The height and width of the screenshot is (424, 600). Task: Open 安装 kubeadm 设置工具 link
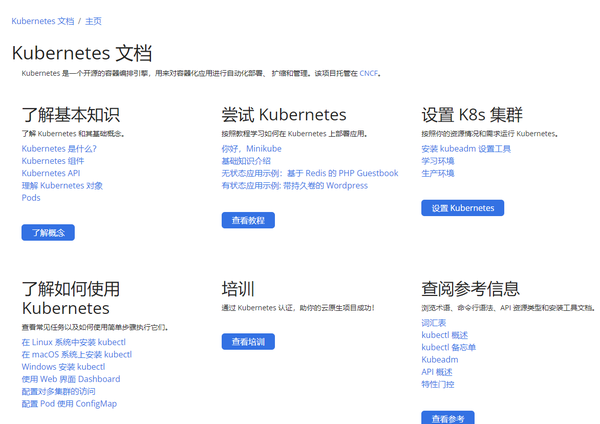[x=466, y=148]
